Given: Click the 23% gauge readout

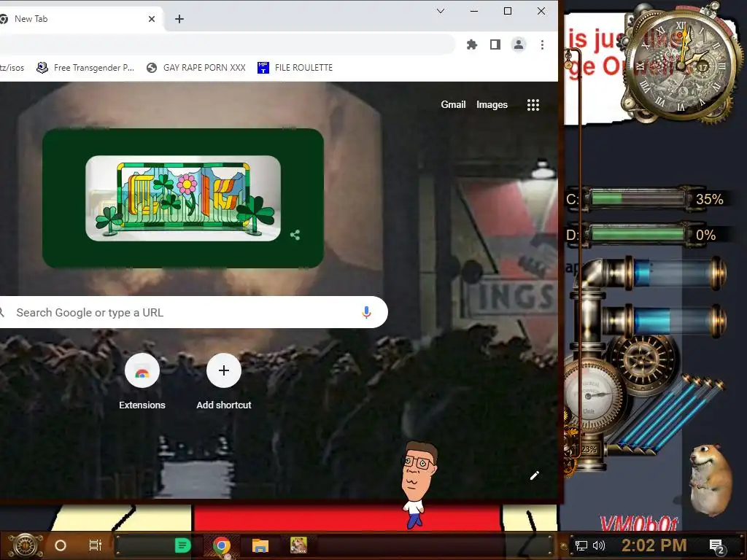Looking at the screenshot, I should [589, 449].
